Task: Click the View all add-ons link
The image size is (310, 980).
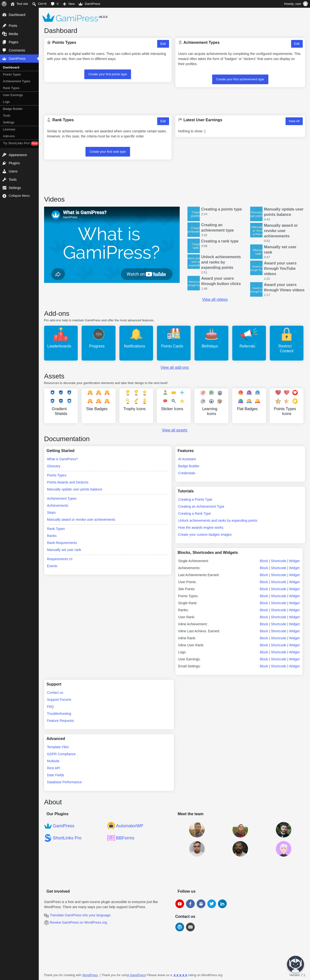Action: [x=174, y=368]
